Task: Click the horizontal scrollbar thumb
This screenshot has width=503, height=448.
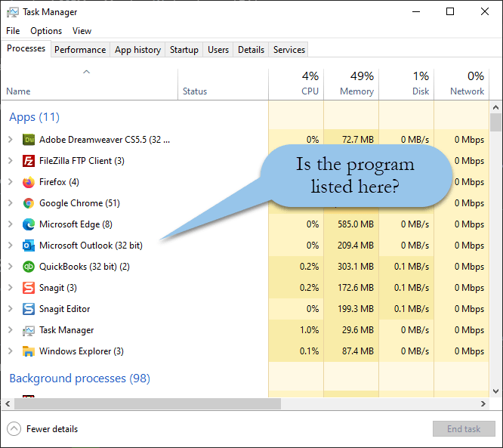Action: [x=147, y=403]
